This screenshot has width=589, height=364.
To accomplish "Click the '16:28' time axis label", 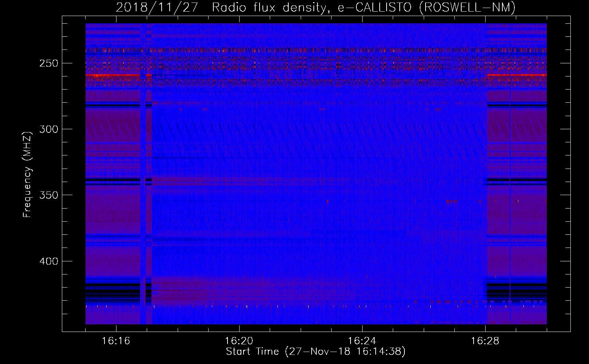I will (x=485, y=341).
